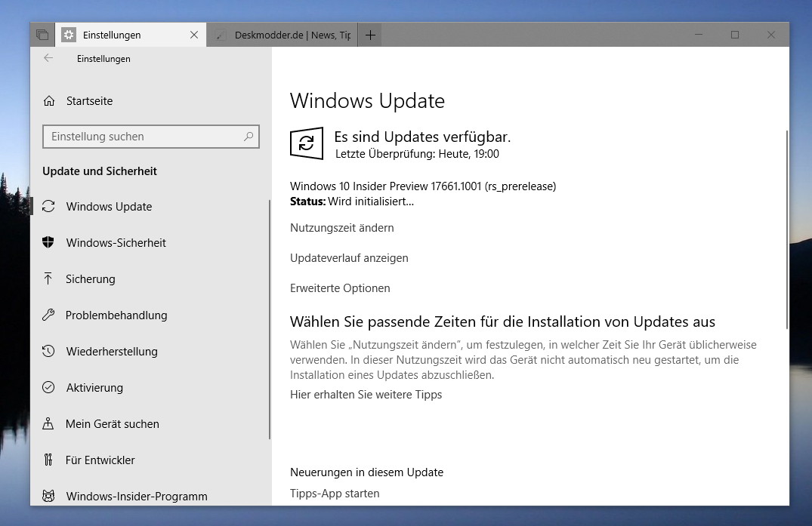Click the main content vertical scrollbar
Screen dimensions: 812x526
pyautogui.click(x=787, y=229)
